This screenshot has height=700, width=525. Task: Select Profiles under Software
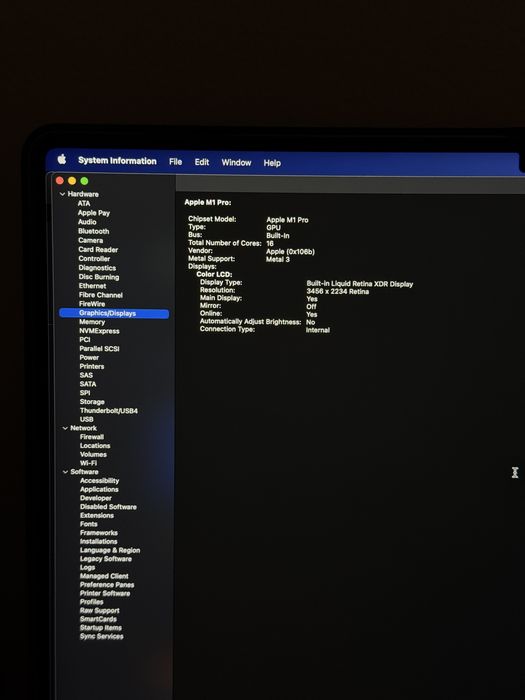pyautogui.click(x=92, y=602)
